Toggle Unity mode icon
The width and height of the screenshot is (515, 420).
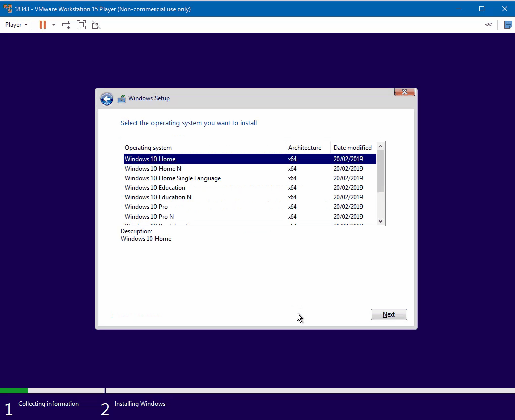tap(96, 25)
